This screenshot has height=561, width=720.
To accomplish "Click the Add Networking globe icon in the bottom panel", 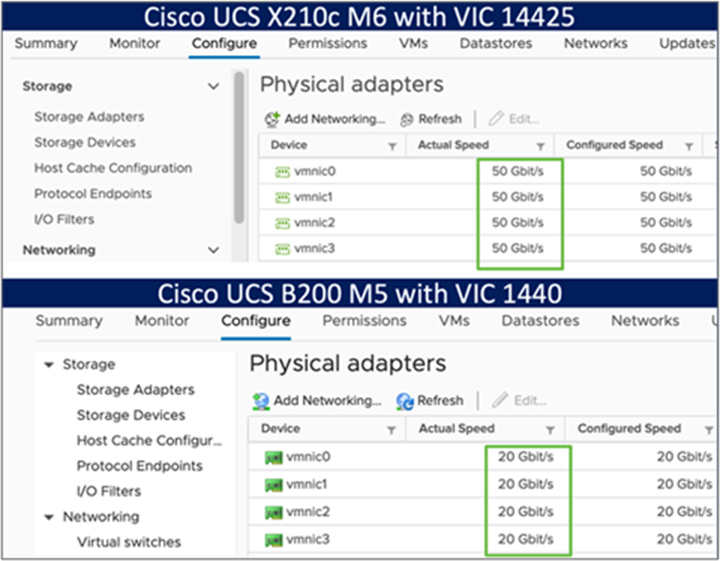I will tap(261, 401).
